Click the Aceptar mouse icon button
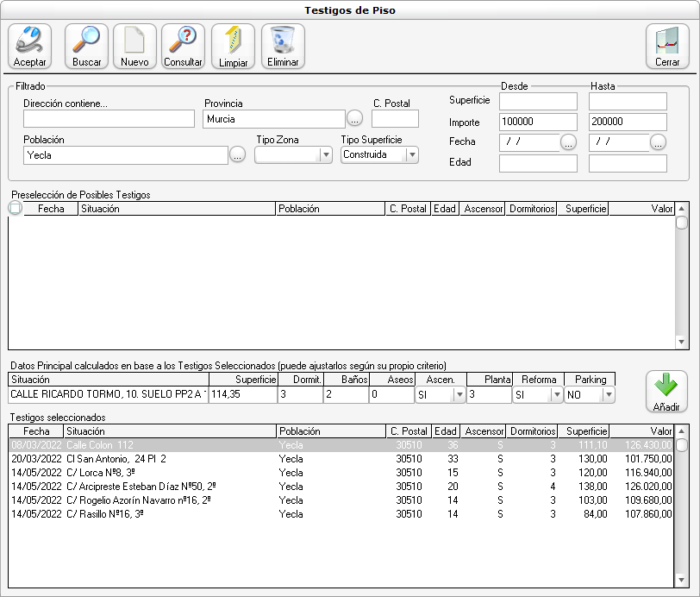Image resolution: width=700 pixels, height=597 pixels. (30, 47)
